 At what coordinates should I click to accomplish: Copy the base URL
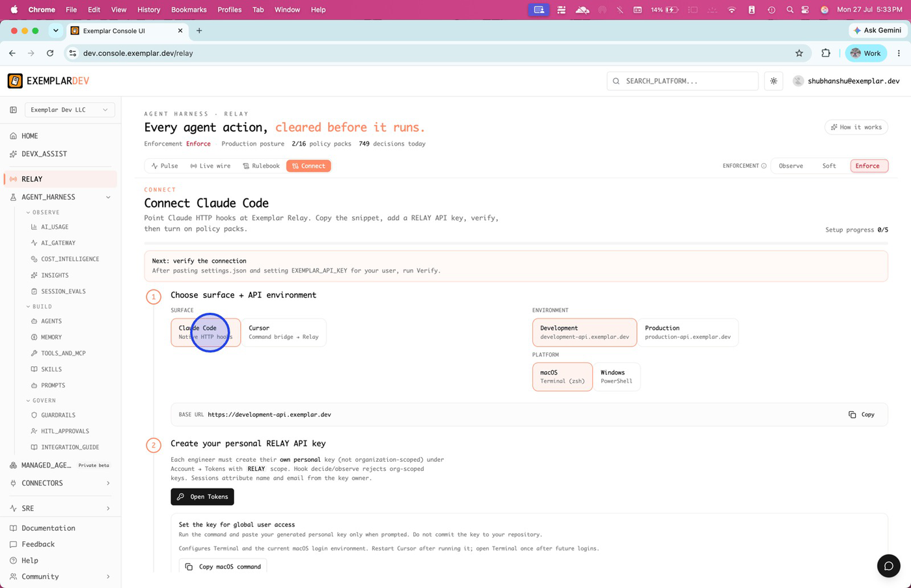(862, 415)
